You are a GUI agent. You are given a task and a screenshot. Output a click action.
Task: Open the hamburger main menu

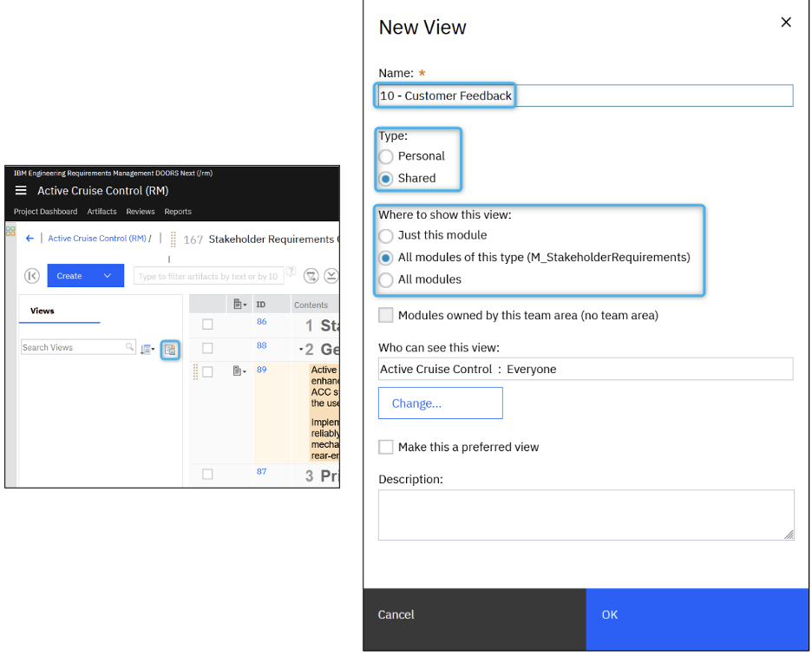21,191
